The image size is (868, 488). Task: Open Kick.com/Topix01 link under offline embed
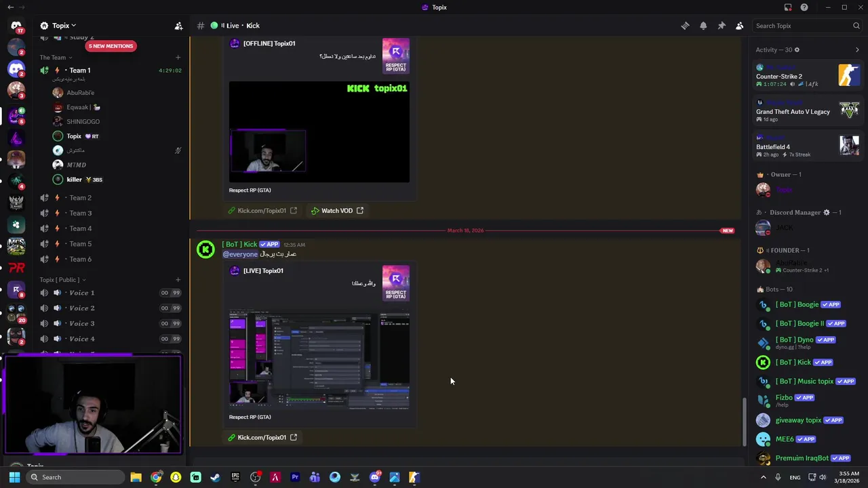coord(262,211)
